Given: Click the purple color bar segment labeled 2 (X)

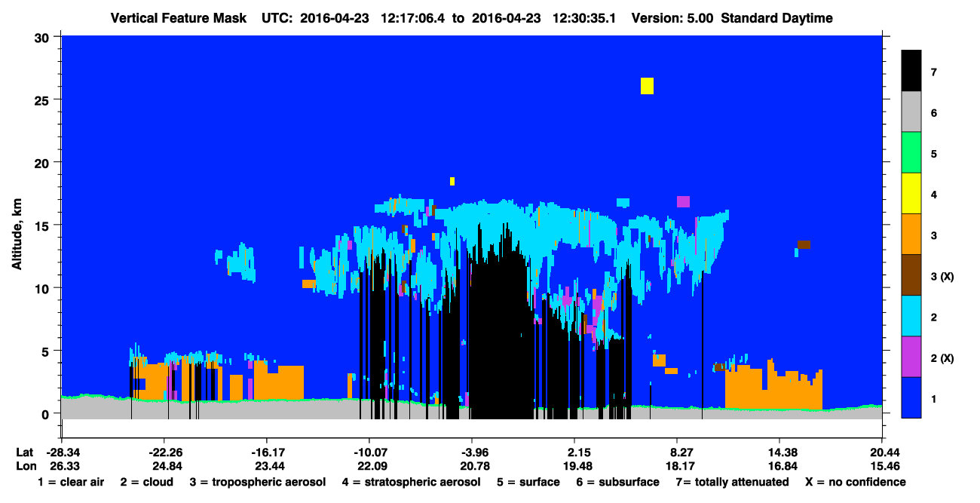Looking at the screenshot, I should tap(911, 356).
